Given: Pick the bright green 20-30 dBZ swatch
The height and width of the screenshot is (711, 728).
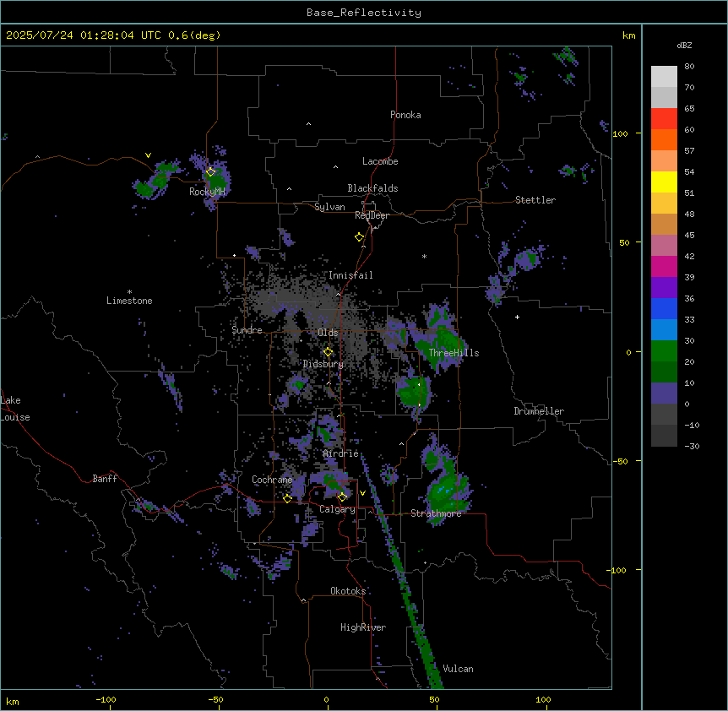Looking at the screenshot, I should (664, 351).
